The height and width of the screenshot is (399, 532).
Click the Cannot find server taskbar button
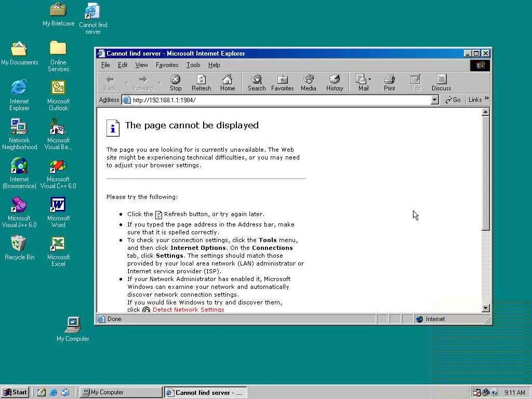pos(205,393)
